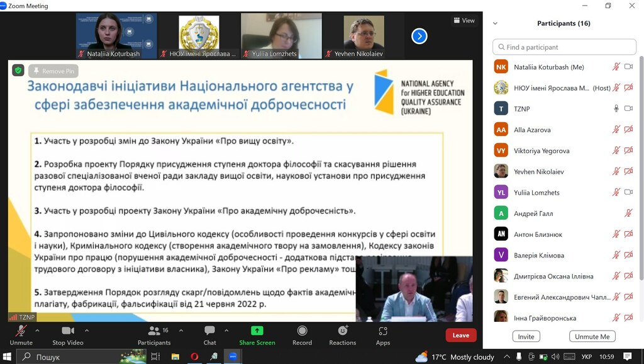Expand video options arrow beside Stop Video

(x=87, y=330)
